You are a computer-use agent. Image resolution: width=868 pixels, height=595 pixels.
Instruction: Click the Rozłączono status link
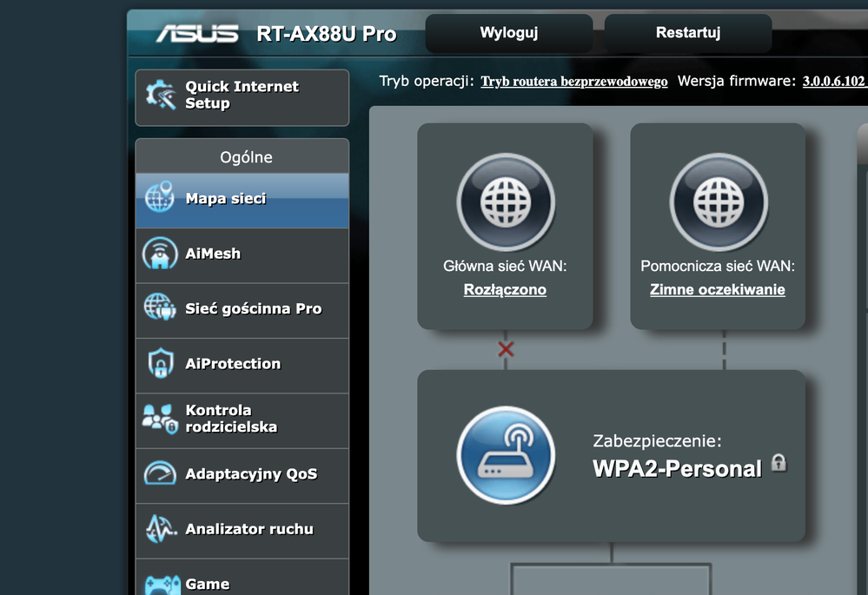(x=505, y=290)
